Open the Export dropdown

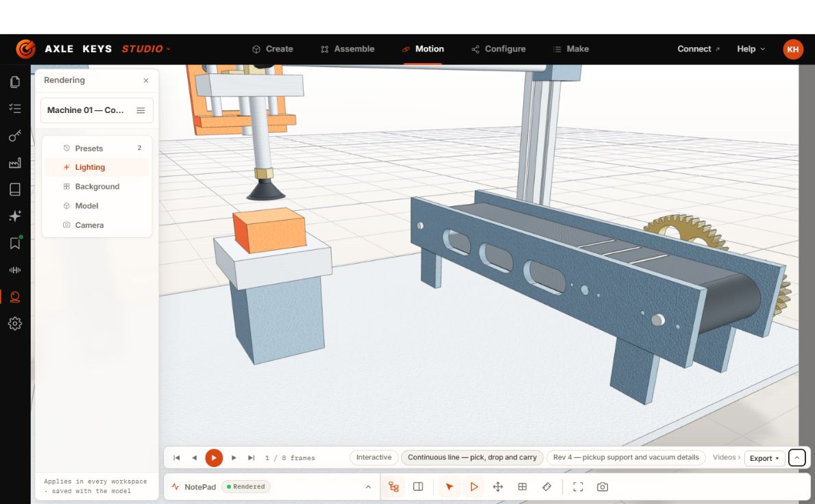[764, 458]
